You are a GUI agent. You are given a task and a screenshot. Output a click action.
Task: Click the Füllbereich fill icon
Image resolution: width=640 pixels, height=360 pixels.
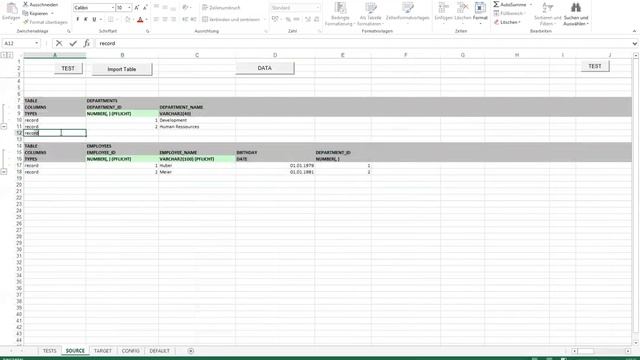click(496, 13)
